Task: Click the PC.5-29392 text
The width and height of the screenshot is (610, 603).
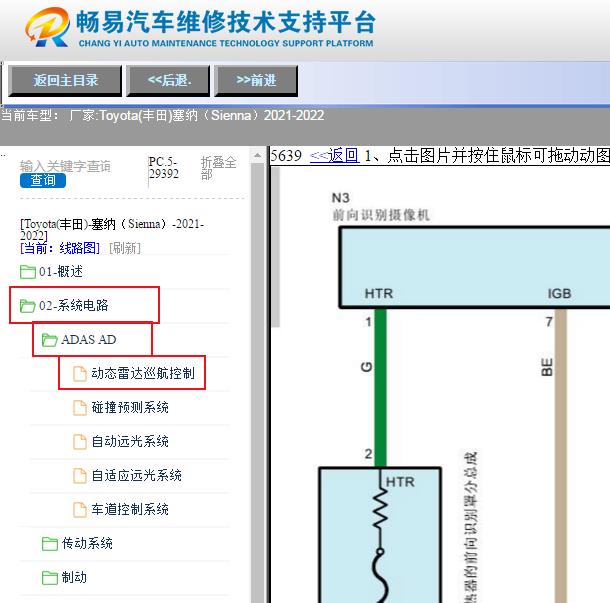Action: [x=163, y=168]
